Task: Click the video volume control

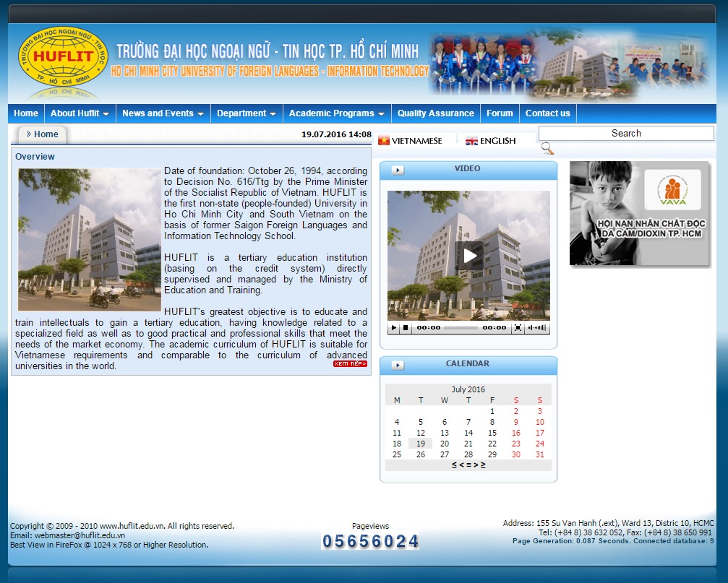Action: coord(537,327)
